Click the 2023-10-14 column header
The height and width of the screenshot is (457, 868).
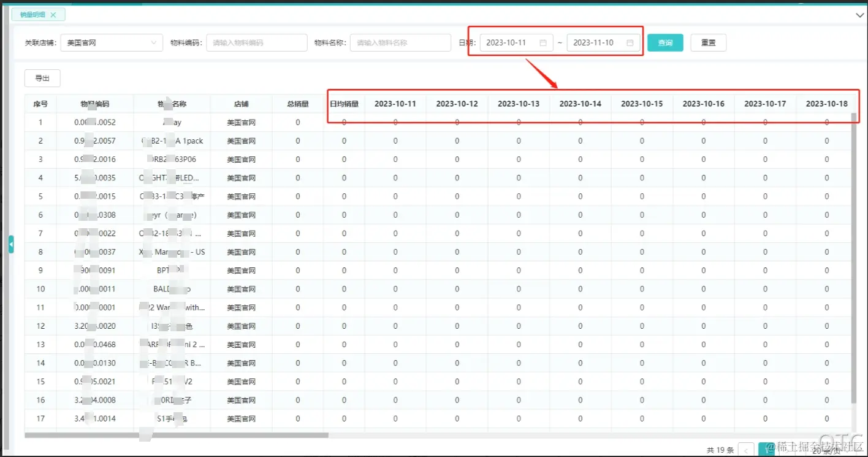pyautogui.click(x=581, y=104)
